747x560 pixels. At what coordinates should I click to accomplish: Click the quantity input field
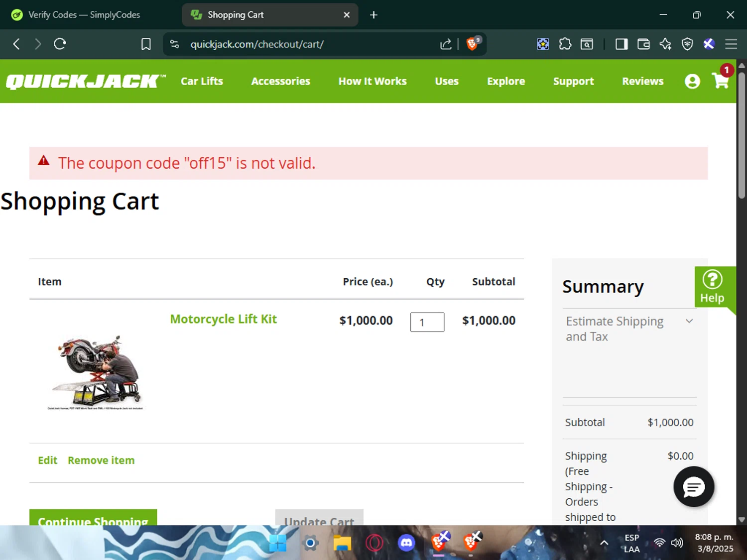pos(427,322)
